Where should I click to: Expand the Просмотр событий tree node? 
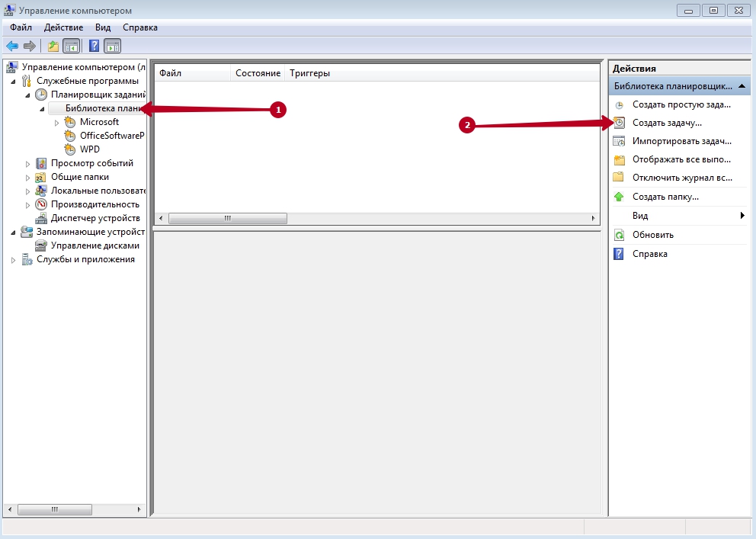(x=27, y=164)
